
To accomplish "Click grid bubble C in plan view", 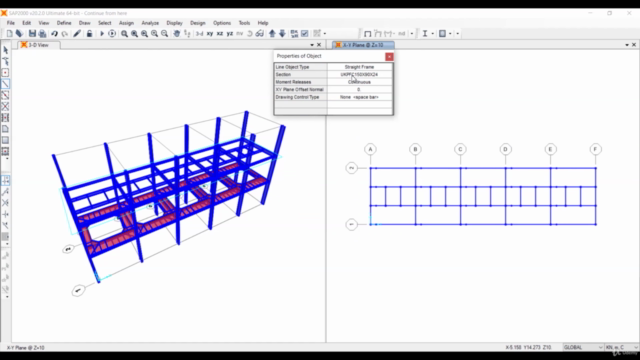I will [460, 149].
